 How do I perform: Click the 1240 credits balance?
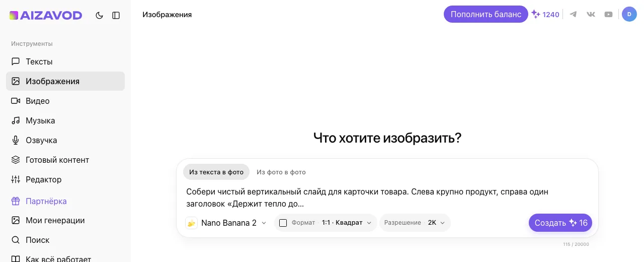(546, 15)
